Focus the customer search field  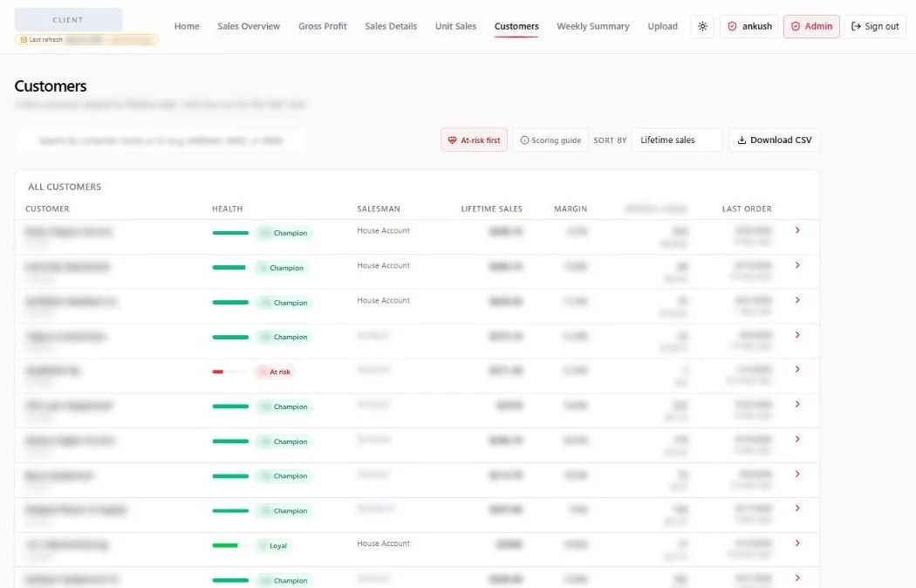(160, 140)
